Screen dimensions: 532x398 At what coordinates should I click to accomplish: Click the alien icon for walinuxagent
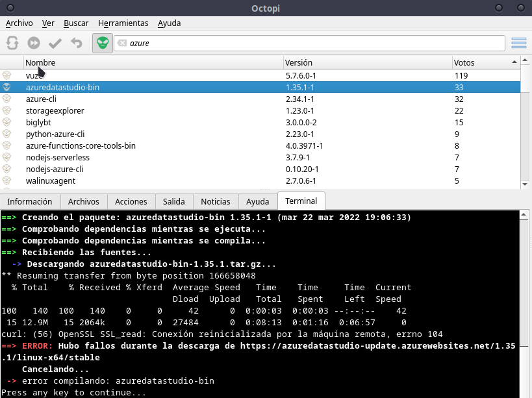pyautogui.click(x=6, y=180)
